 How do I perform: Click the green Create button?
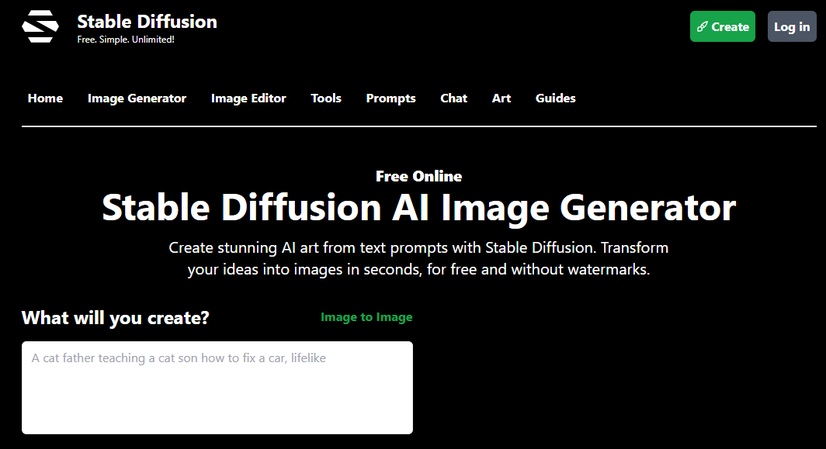click(722, 26)
